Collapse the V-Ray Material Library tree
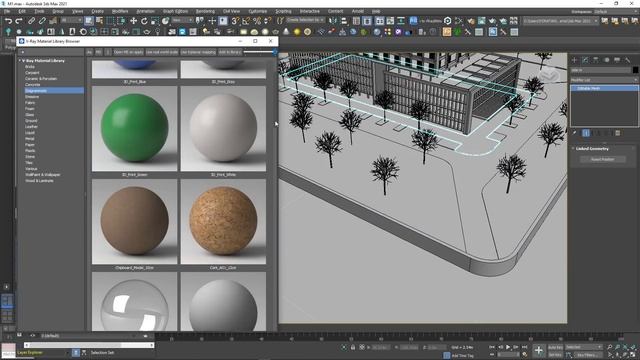Image resolution: width=640 pixels, height=360 pixels. point(20,60)
